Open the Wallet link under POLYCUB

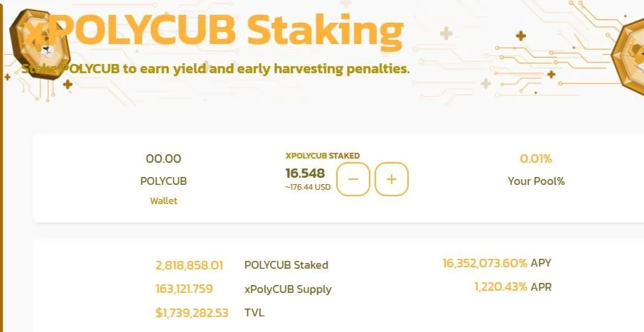click(163, 201)
